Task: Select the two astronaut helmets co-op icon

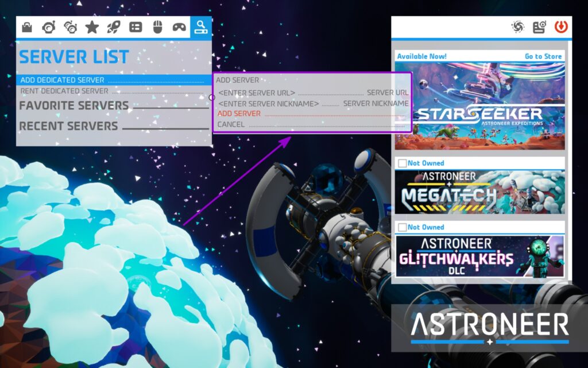Action: 70,27
